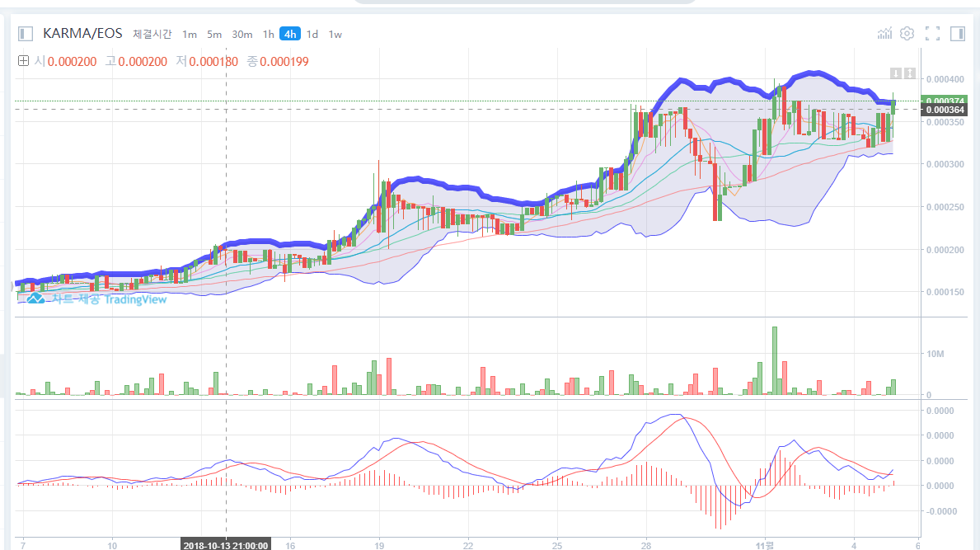Click the 0.000400 price axis label
This screenshot has height=550, width=980.
pyautogui.click(x=945, y=79)
